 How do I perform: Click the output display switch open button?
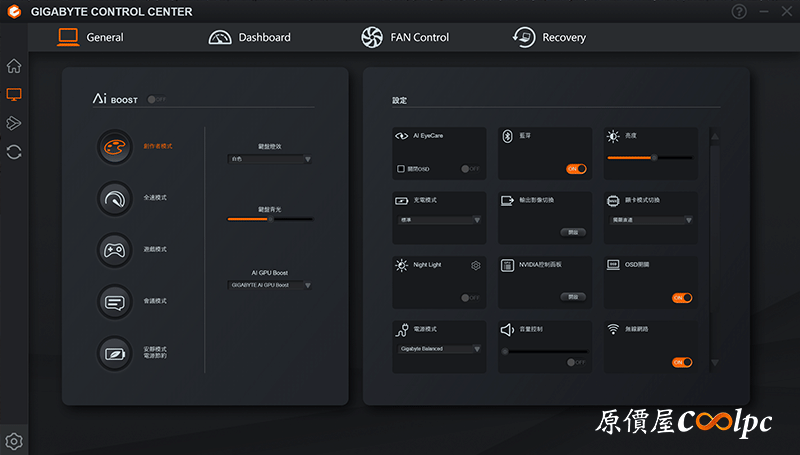(573, 233)
